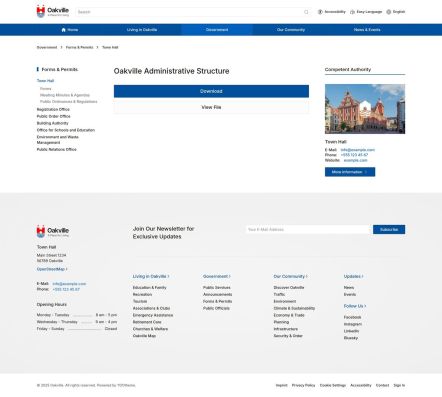Click the search magnifier icon

(x=306, y=12)
